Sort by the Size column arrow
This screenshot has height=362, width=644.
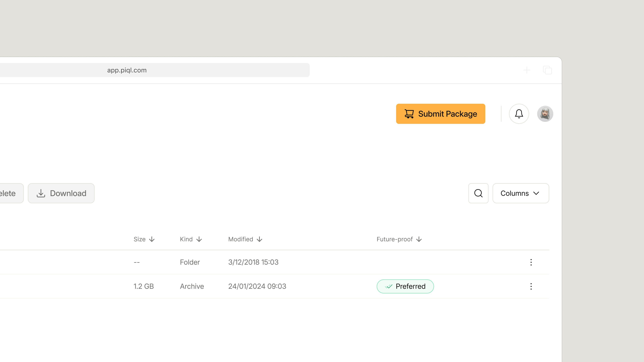152,239
